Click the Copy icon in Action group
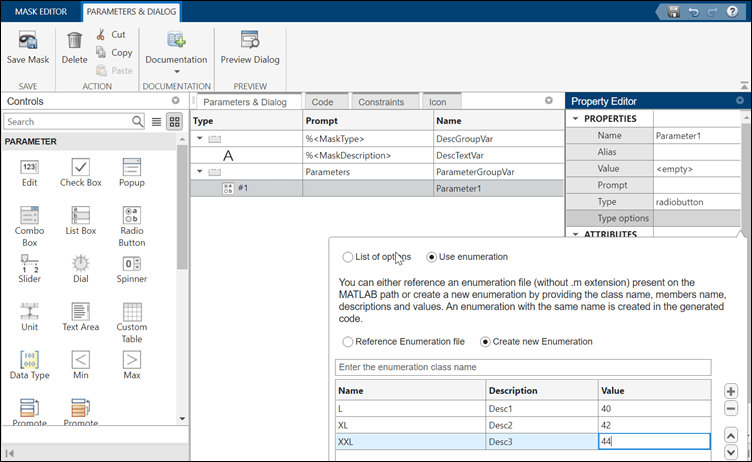 pyautogui.click(x=101, y=52)
